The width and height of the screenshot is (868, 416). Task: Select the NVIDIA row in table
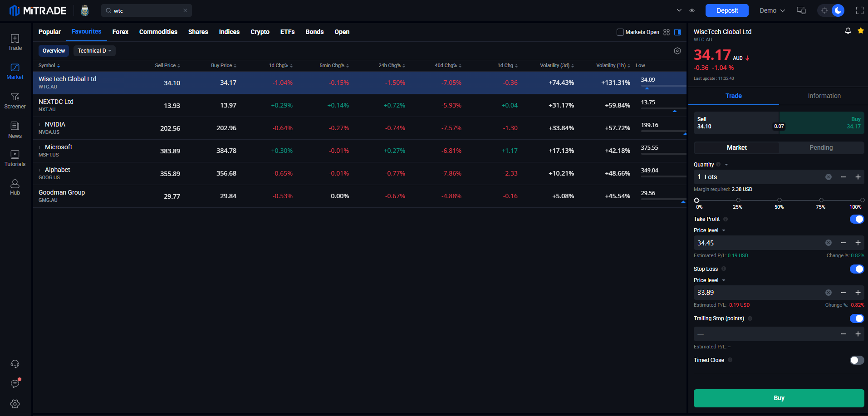(x=359, y=128)
